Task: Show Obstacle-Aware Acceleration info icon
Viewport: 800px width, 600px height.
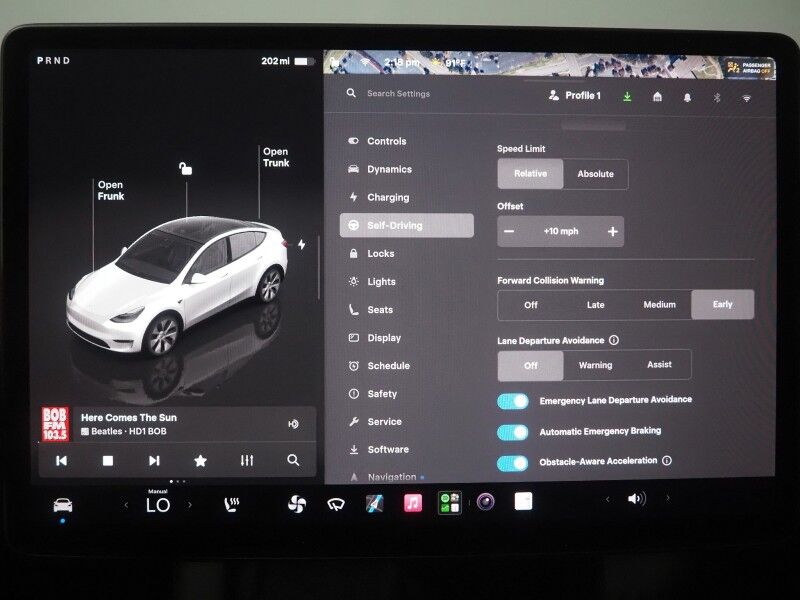Action: click(667, 460)
